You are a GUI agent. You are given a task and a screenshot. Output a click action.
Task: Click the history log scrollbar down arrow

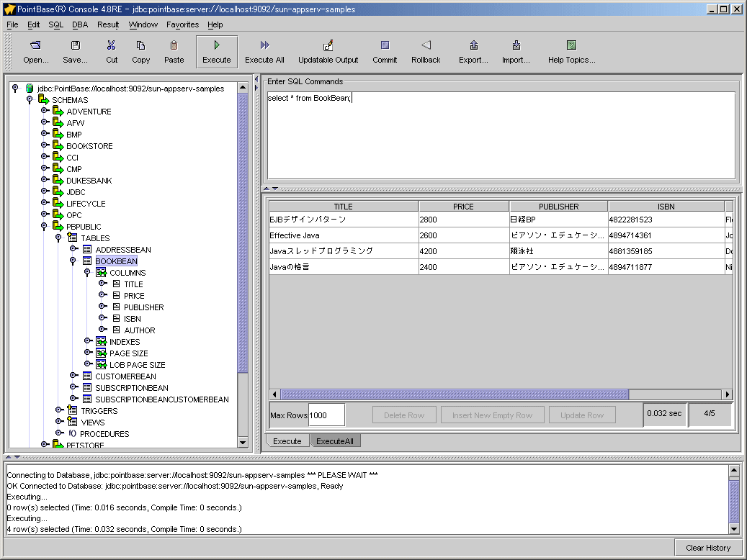734,528
